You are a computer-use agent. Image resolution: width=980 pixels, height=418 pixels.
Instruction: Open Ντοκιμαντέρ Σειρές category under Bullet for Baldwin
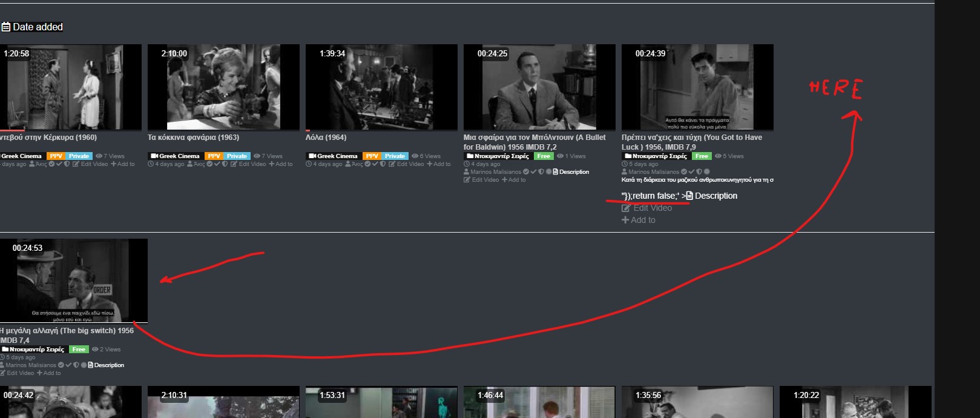(x=498, y=156)
